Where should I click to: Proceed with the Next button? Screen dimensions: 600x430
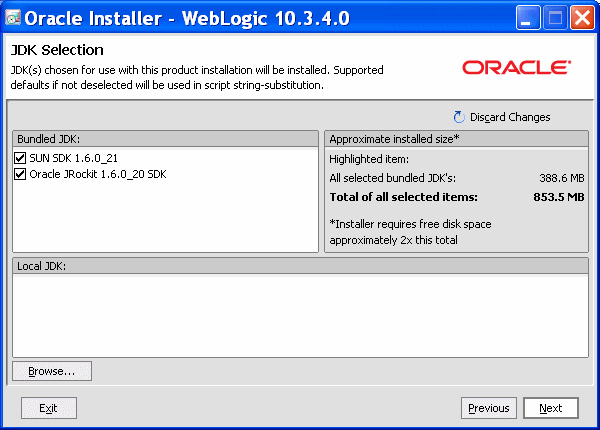[x=551, y=408]
